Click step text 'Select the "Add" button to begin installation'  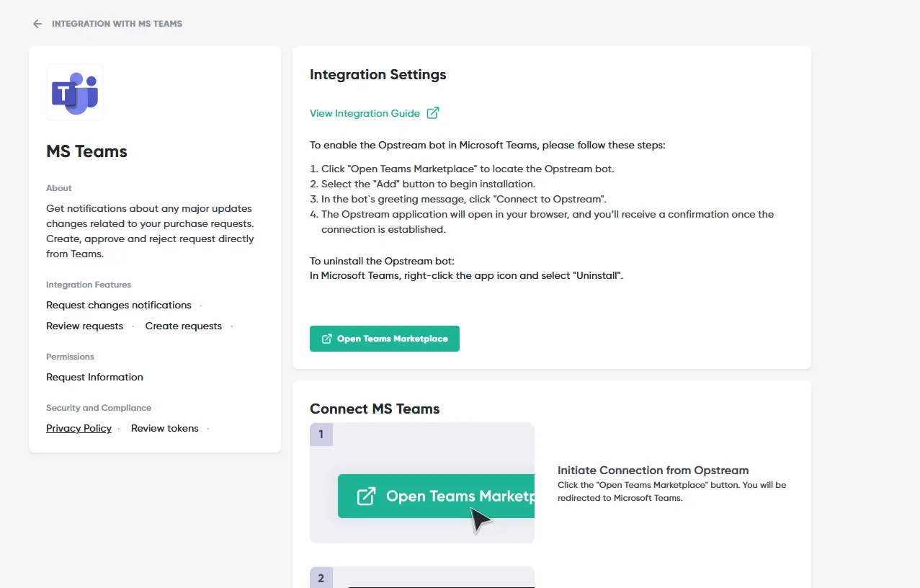(x=428, y=184)
